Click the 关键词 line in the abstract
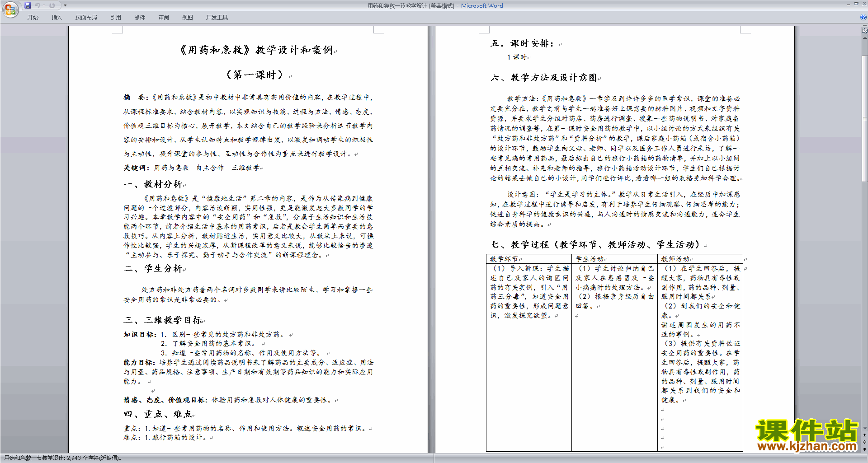 [x=192, y=168]
